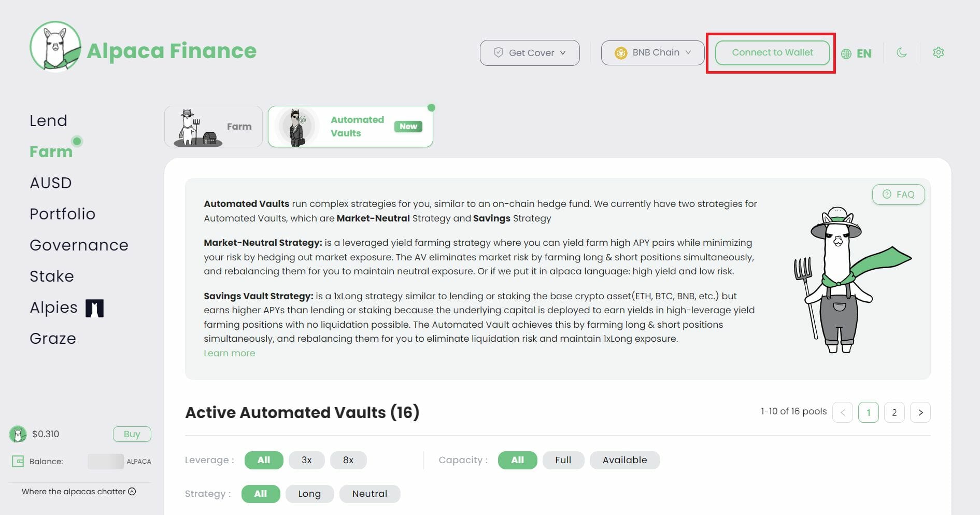Switch to the Farm tab
The height and width of the screenshot is (515, 980).
[214, 127]
